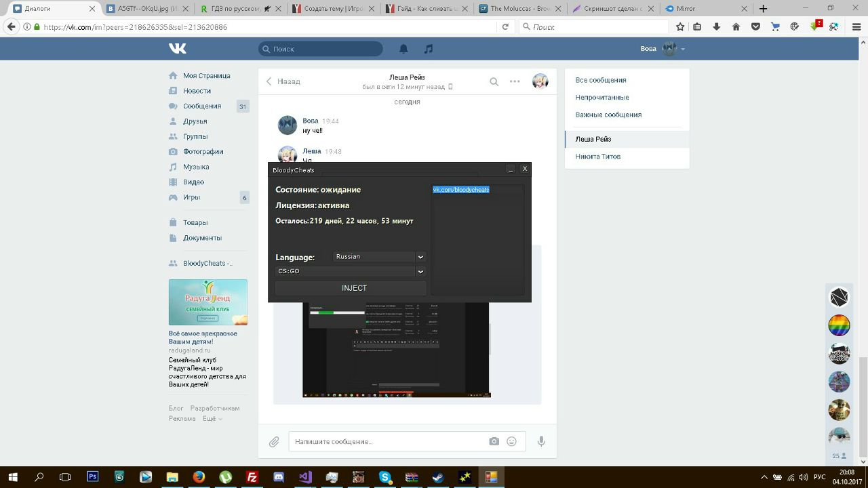Go back with Назад button
This screenshot has width=868, height=488.
(x=283, y=81)
